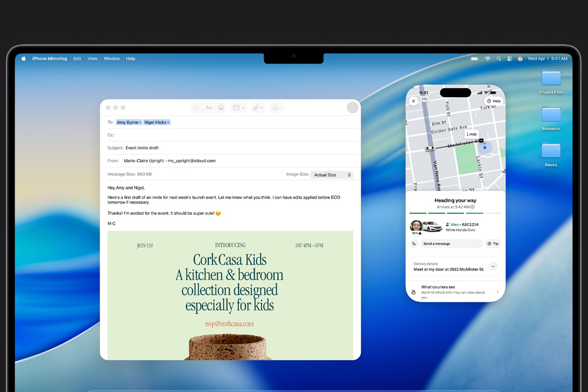The image size is (588, 392).
Task: Click the courier car icon on the map
Action: click(x=430, y=149)
